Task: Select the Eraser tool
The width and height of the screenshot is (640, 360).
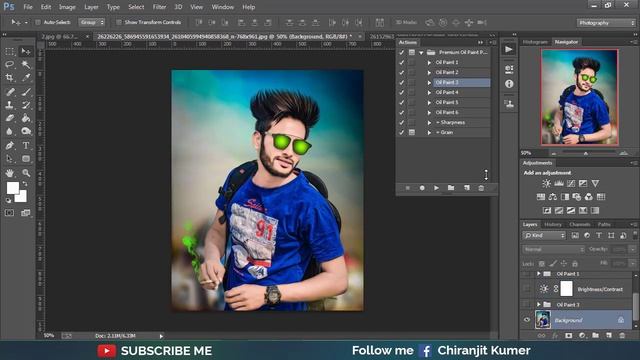Action: 10,118
